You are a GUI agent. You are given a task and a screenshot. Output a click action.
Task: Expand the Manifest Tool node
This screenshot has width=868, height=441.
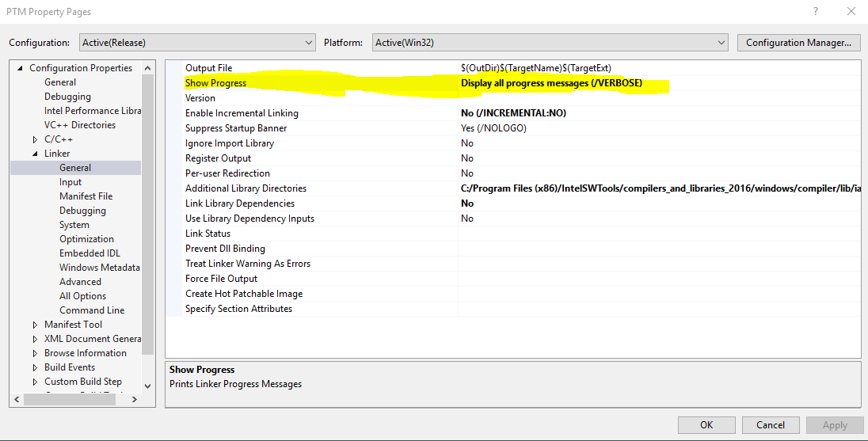point(36,325)
